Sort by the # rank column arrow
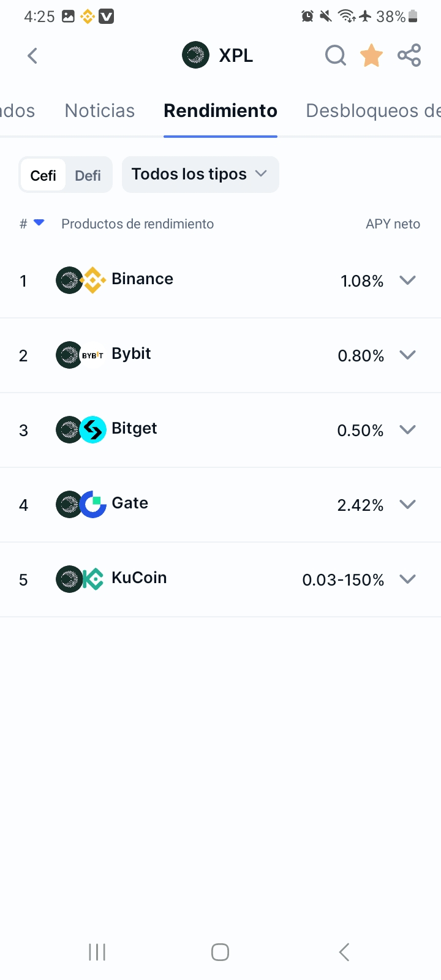 39,223
